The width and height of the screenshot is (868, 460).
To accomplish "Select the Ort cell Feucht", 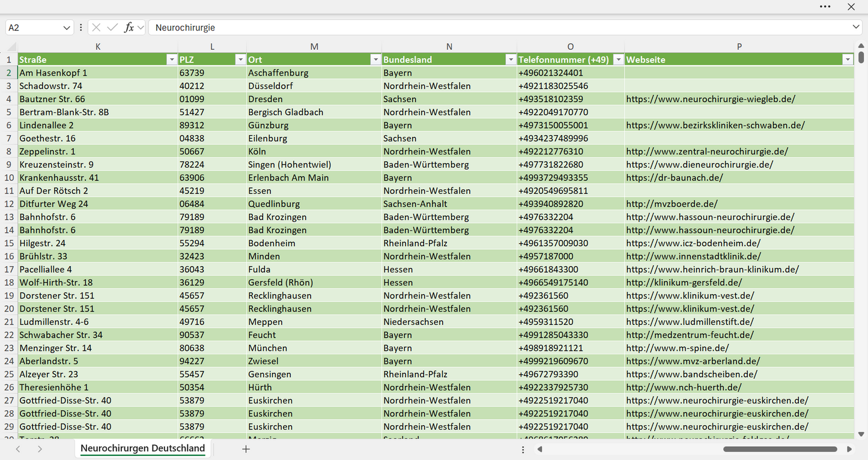I will (x=314, y=335).
